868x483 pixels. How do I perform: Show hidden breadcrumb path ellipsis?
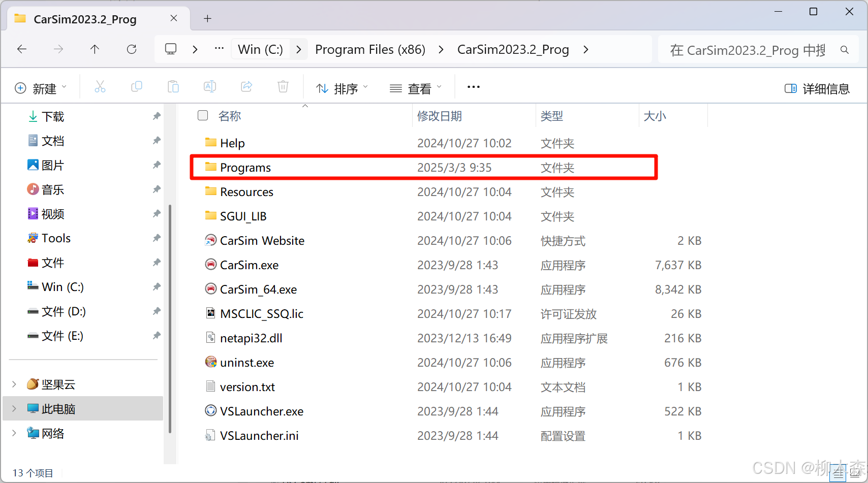219,48
